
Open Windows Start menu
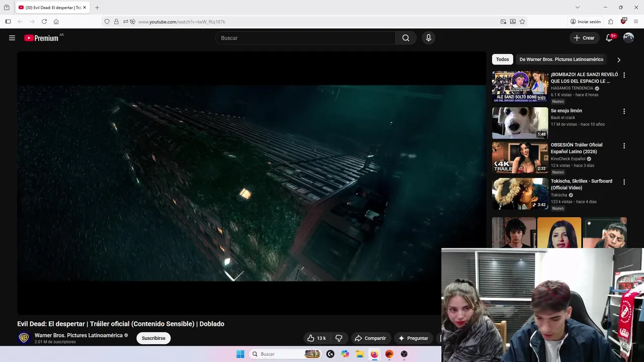point(240,354)
